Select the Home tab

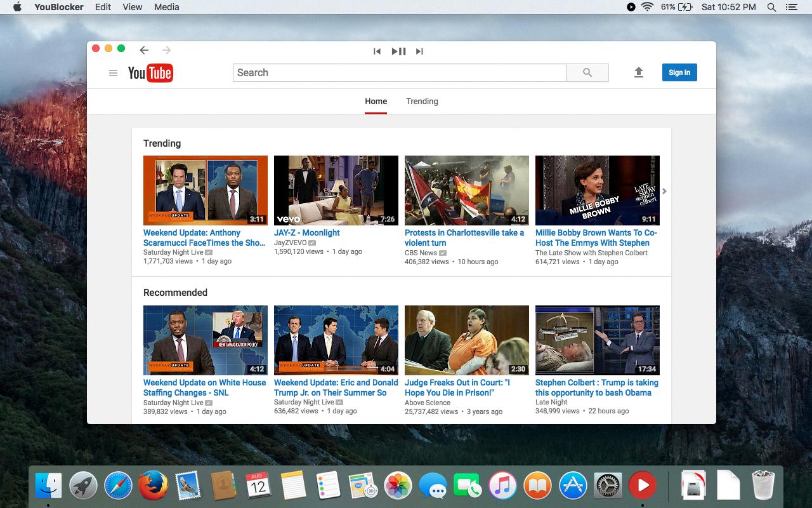click(376, 101)
